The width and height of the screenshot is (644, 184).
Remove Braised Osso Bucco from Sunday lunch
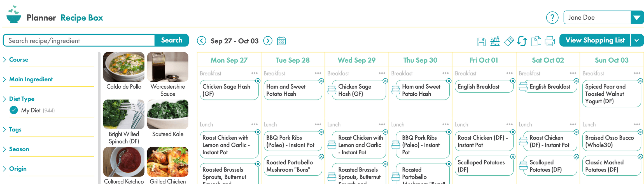tap(640, 132)
